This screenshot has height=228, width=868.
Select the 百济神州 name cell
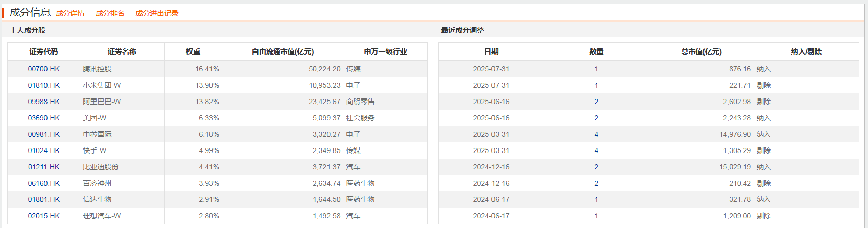click(x=122, y=183)
